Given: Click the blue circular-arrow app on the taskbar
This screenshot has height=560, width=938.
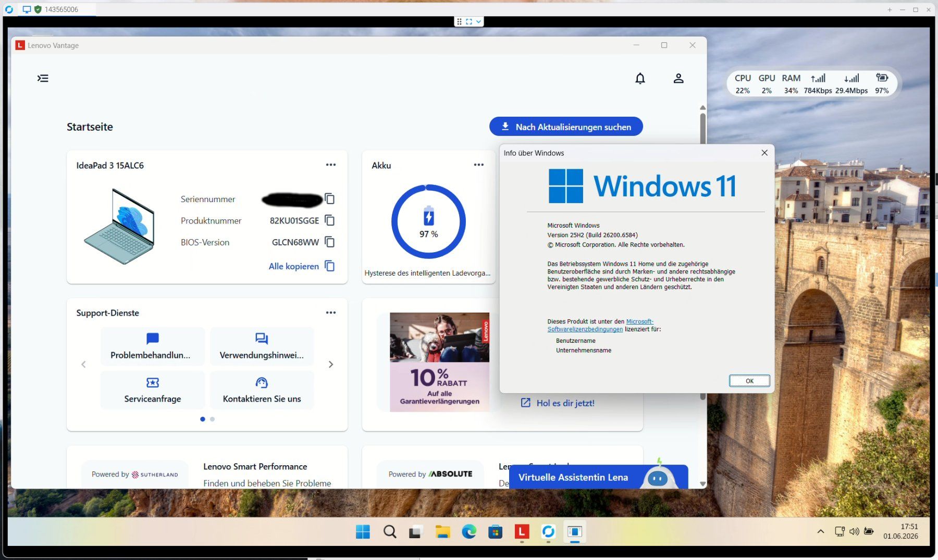Looking at the screenshot, I should coord(548,532).
